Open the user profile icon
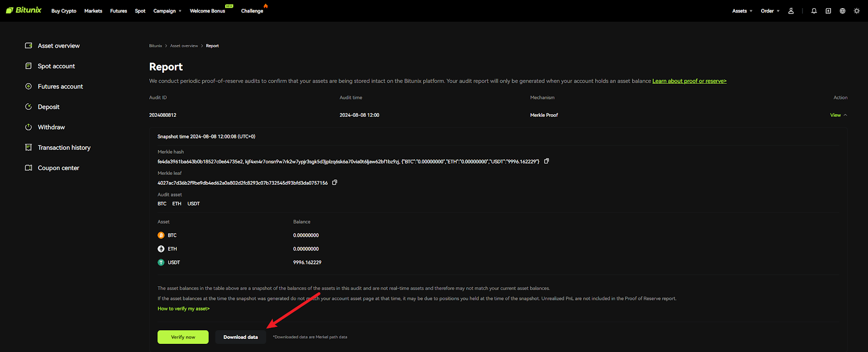Image resolution: width=868 pixels, height=352 pixels. click(791, 11)
